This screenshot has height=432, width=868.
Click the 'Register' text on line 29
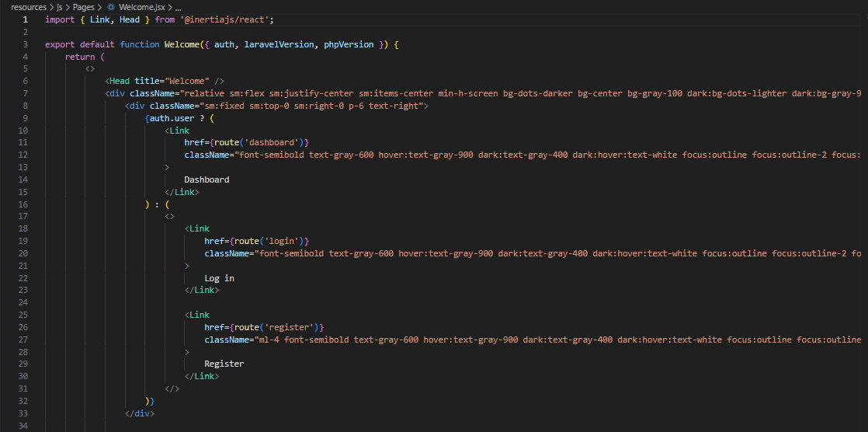pyautogui.click(x=224, y=364)
